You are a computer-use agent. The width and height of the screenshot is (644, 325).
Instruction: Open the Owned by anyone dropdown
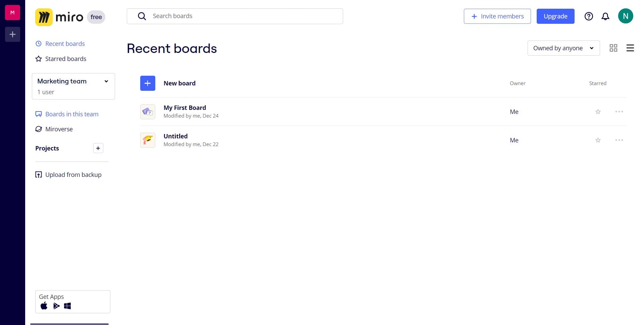point(563,48)
